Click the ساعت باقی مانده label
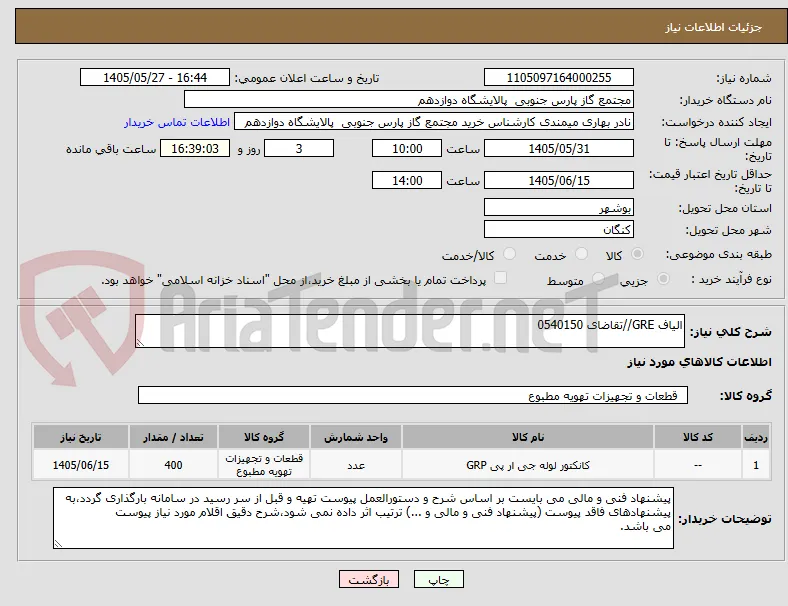The width and height of the screenshot is (788, 606). 111,150
